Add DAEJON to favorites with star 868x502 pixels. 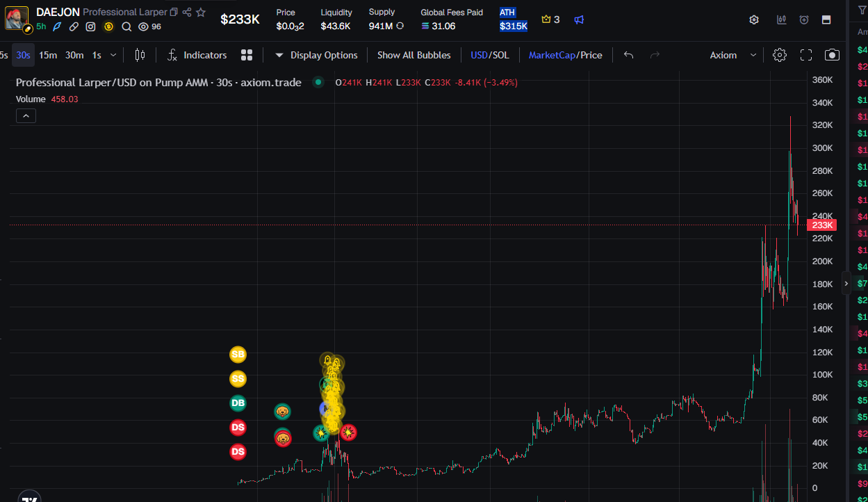coord(201,12)
